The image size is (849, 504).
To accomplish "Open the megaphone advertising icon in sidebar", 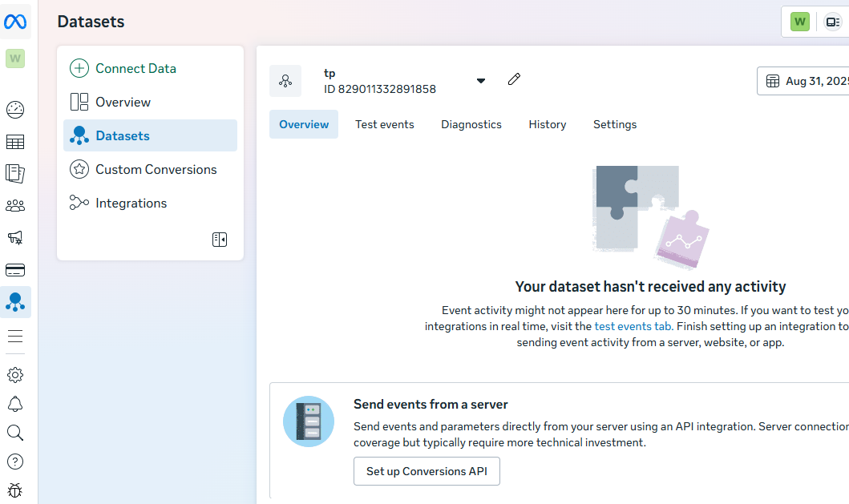I will (x=15, y=238).
